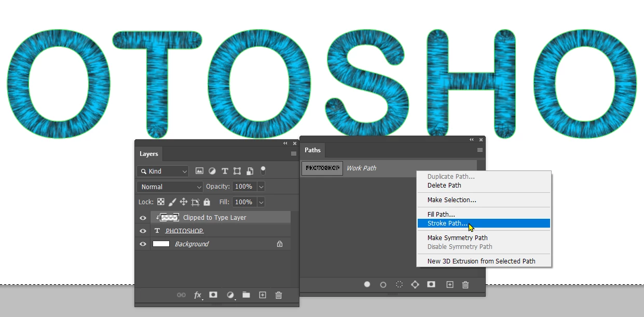Click prevent artboard auto-nesting lock icon

tap(195, 202)
